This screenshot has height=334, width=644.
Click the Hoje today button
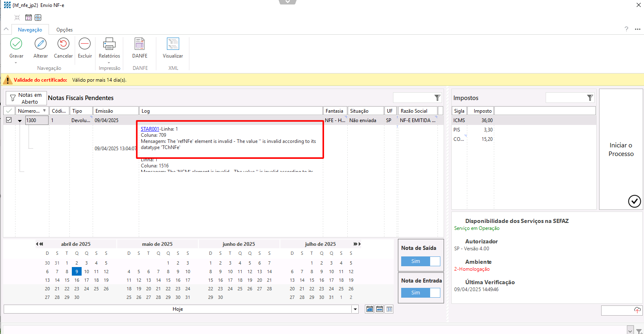[x=178, y=309]
